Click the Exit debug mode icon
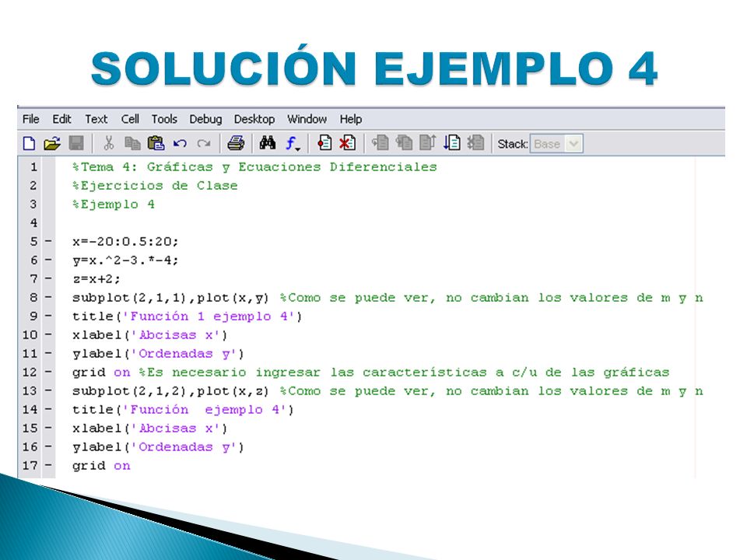The image size is (747, 560). (475, 143)
